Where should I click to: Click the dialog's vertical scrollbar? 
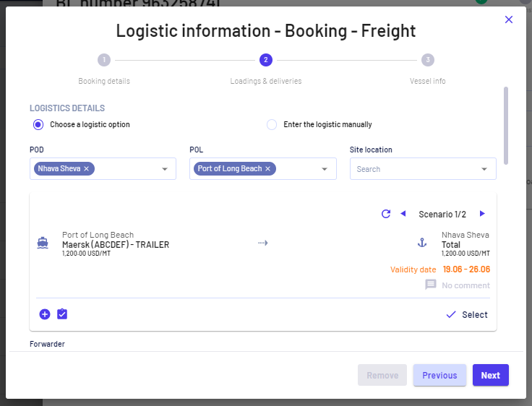pos(506,126)
